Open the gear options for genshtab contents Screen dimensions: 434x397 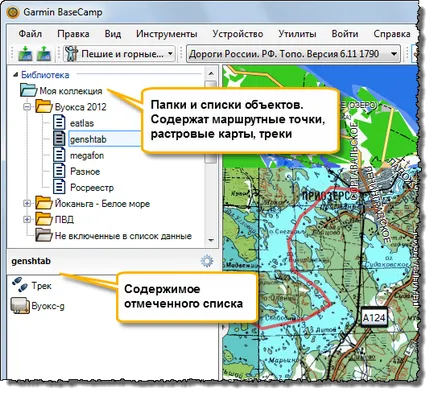[x=207, y=261]
